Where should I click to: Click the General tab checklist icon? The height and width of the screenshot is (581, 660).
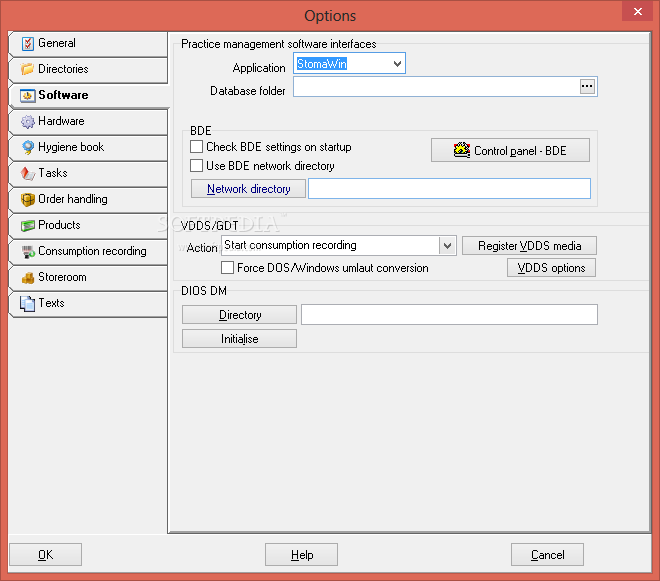28,43
